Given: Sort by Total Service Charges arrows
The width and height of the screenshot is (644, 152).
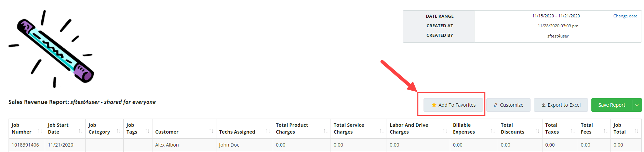Looking at the screenshot, I should (382, 131).
